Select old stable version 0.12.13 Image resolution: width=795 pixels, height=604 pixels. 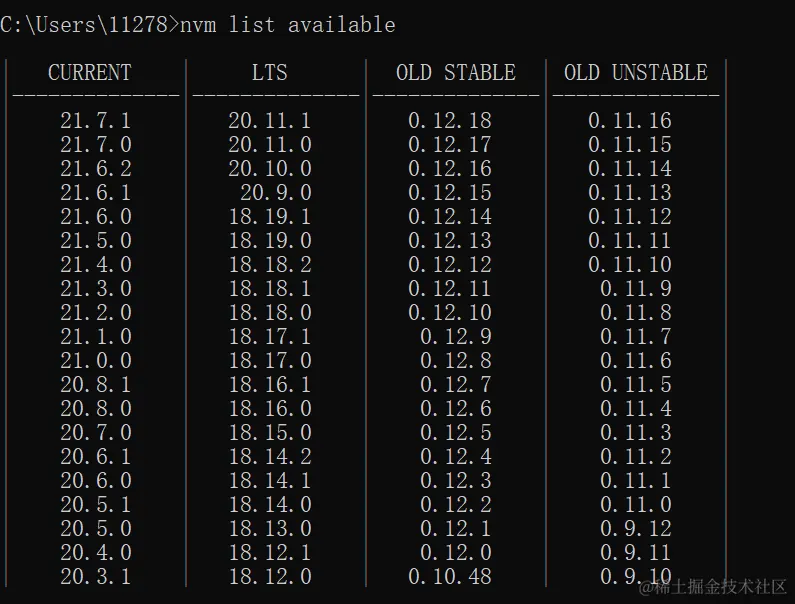coord(450,240)
